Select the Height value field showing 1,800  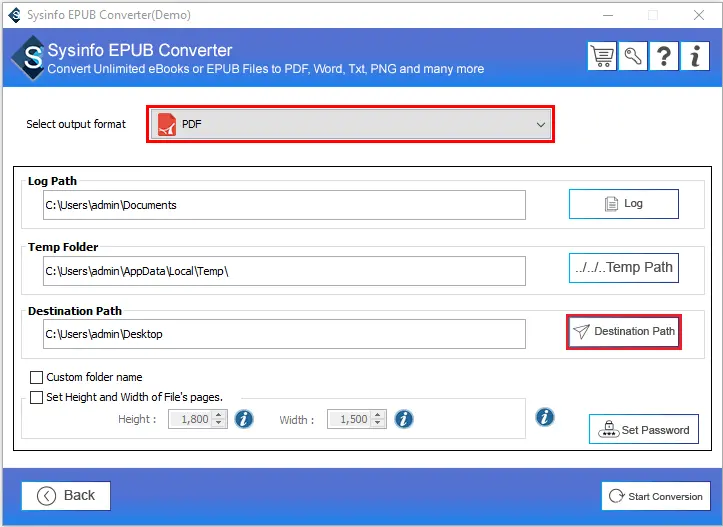[x=191, y=419]
